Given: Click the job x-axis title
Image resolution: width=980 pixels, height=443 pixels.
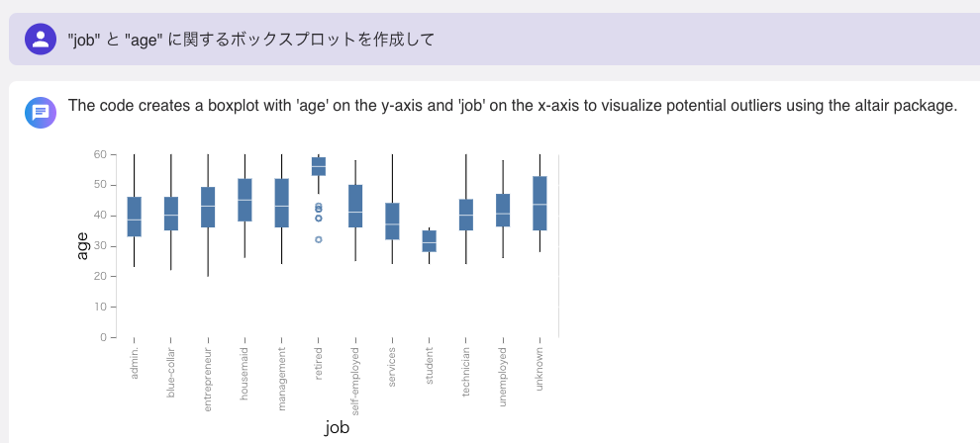Looking at the screenshot, I should coord(337,428).
